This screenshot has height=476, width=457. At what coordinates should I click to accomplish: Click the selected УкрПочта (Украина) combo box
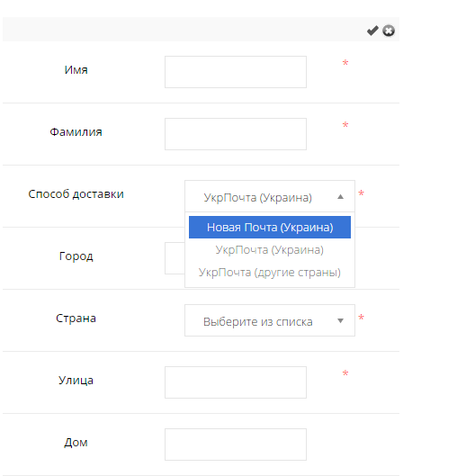[x=270, y=196]
